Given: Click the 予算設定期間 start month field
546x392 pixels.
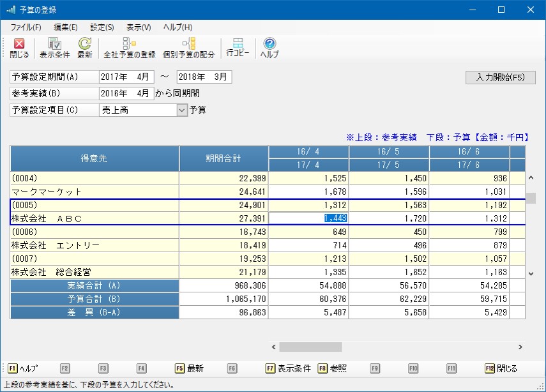Looking at the screenshot, I should click(x=126, y=77).
